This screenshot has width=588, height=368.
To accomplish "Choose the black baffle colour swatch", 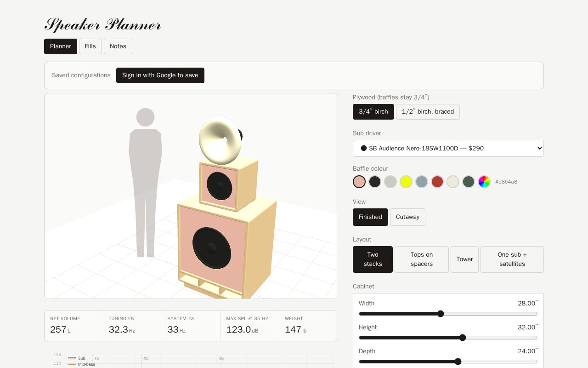I will point(375,182).
